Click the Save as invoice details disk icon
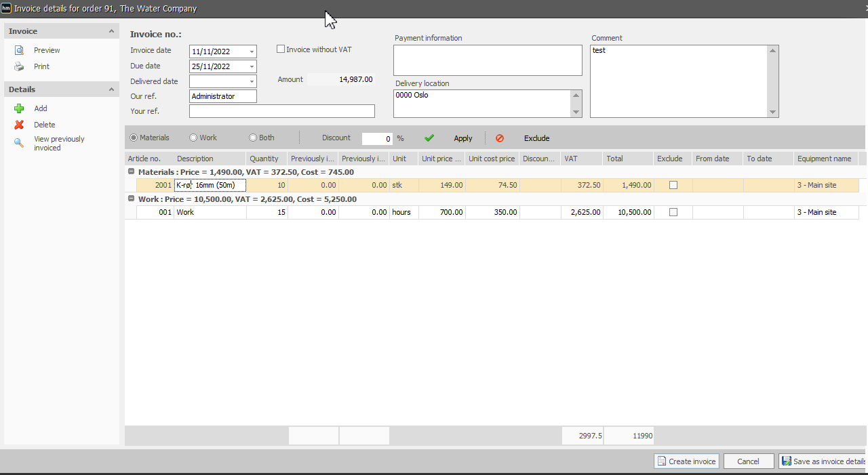This screenshot has width=868, height=475. (x=787, y=461)
